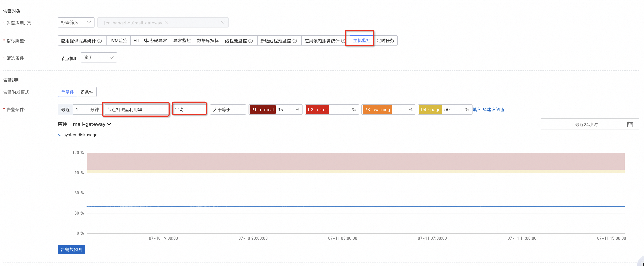This screenshot has width=644, height=266.
Task: Expand the application selector dropdown arrow
Action: [223, 22]
